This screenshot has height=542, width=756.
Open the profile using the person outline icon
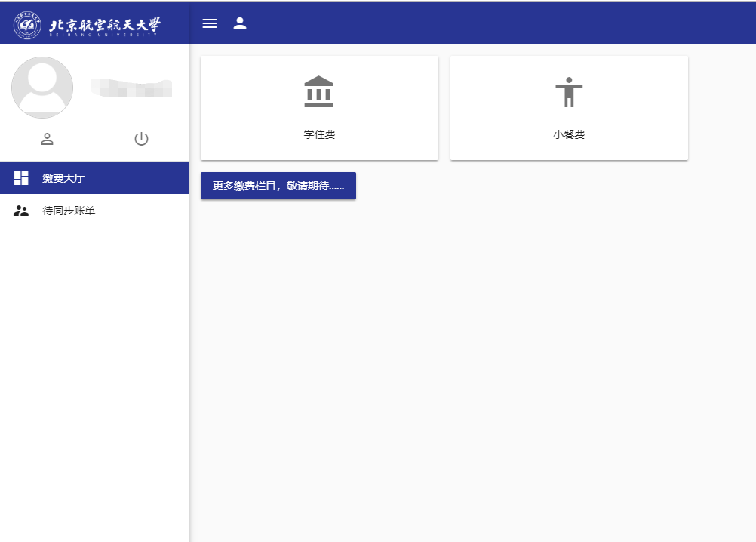pyautogui.click(x=47, y=139)
